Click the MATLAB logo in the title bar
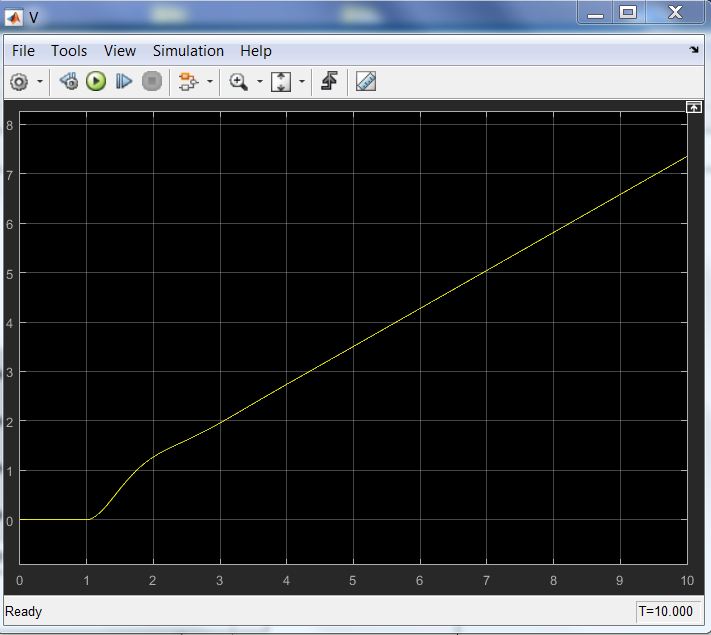 pyautogui.click(x=14, y=17)
